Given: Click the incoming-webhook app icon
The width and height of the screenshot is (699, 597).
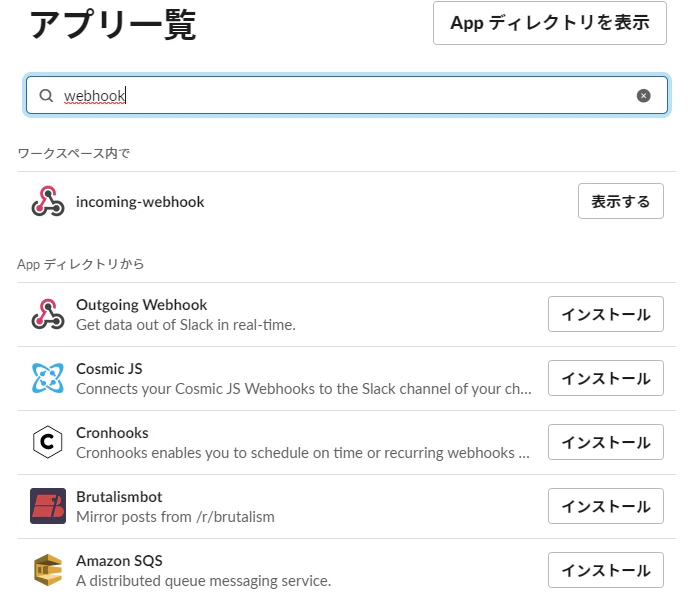Looking at the screenshot, I should (x=48, y=201).
